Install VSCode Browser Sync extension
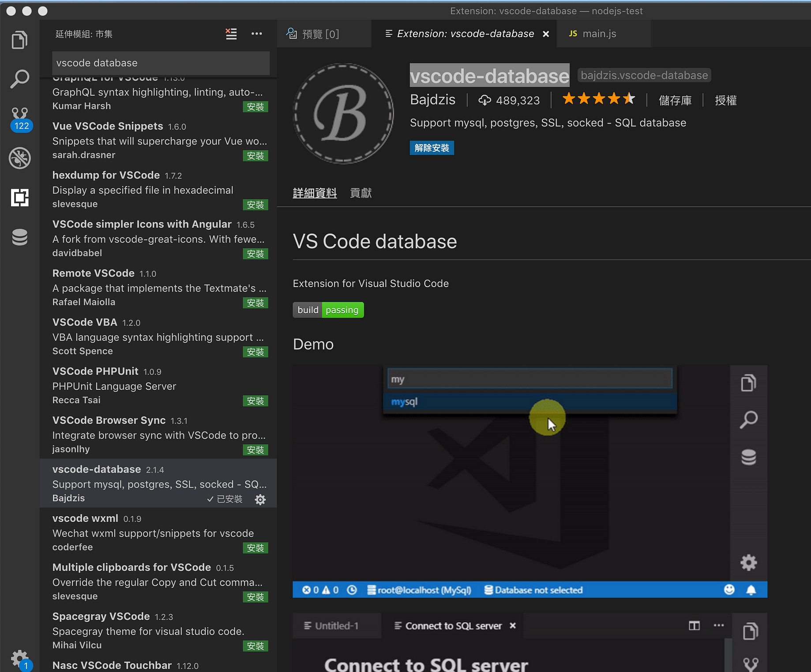 click(x=255, y=449)
